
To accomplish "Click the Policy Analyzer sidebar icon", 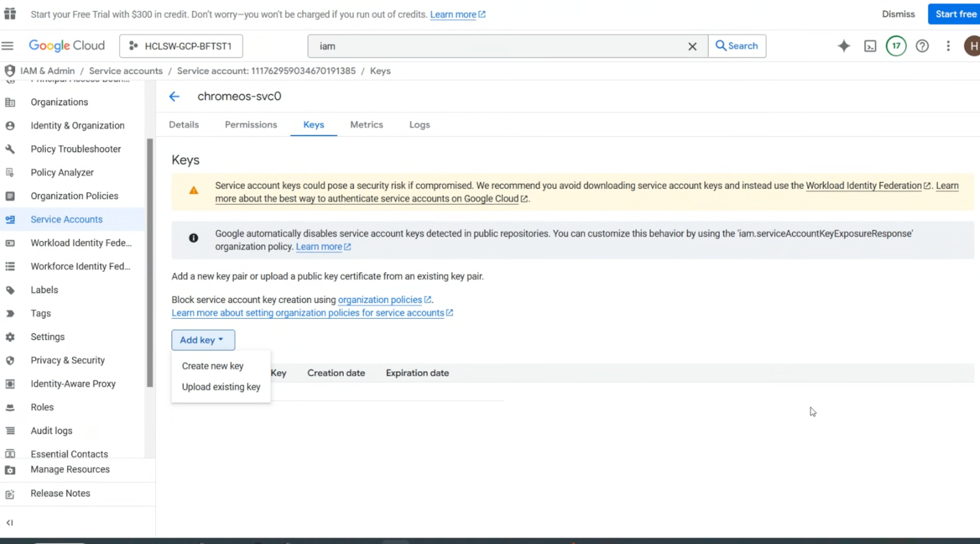I will (10, 173).
